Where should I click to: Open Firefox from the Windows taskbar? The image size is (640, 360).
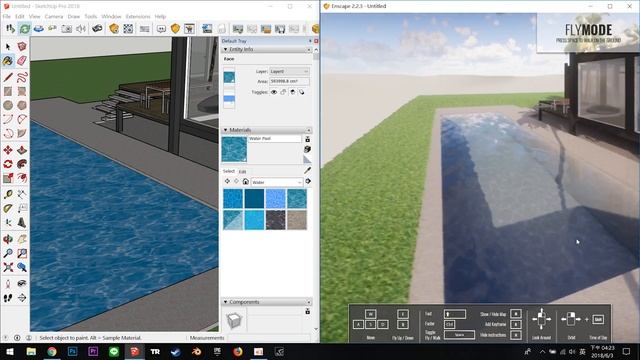click(x=238, y=351)
